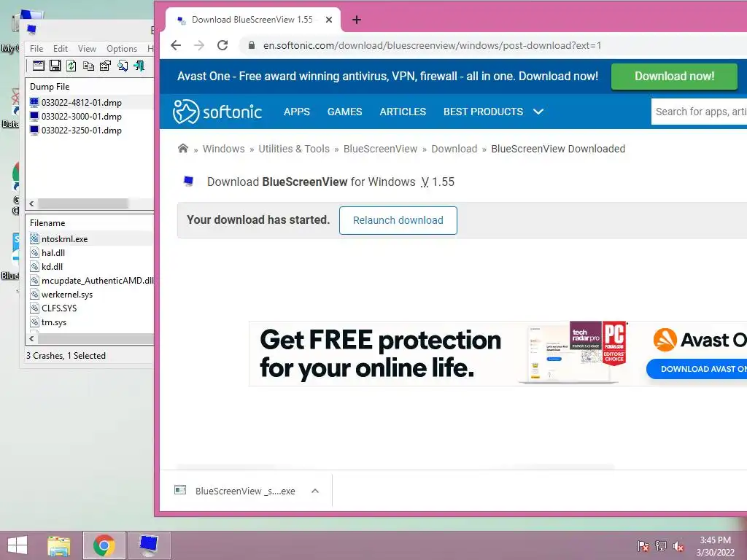Image resolution: width=747 pixels, height=560 pixels.
Task: Click the Find magnifier icon in BlueScreenView
Action: (x=123, y=66)
